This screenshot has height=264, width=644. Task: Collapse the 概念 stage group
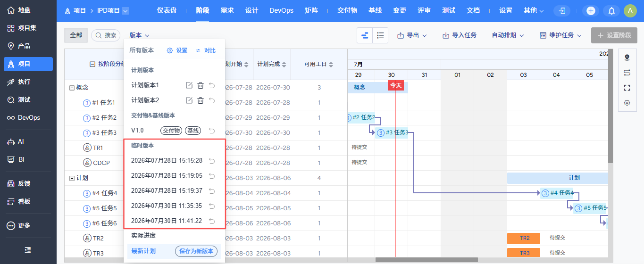coord(72,88)
